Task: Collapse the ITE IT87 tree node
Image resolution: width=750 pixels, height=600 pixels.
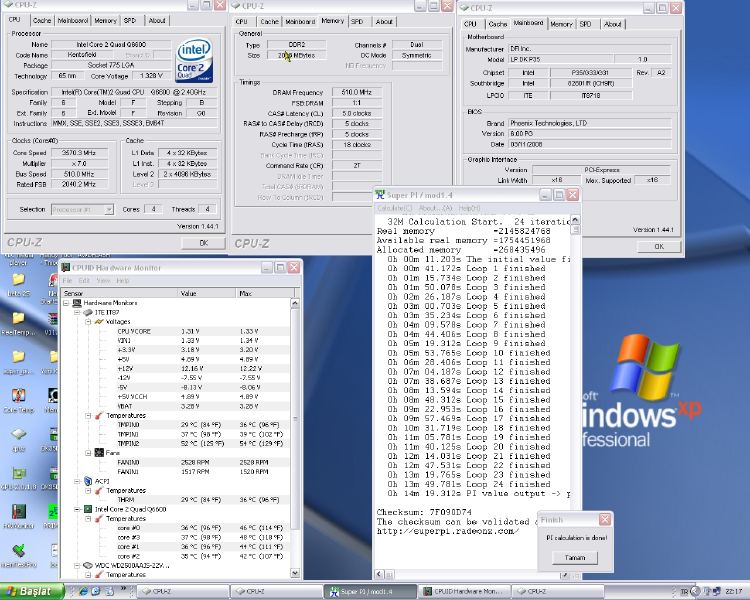Action: [x=77, y=312]
